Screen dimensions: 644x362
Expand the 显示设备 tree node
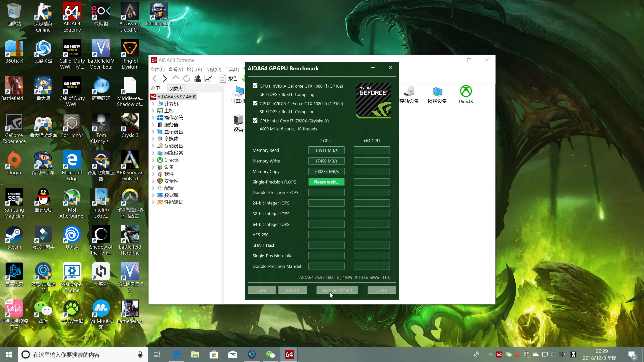[x=153, y=132]
